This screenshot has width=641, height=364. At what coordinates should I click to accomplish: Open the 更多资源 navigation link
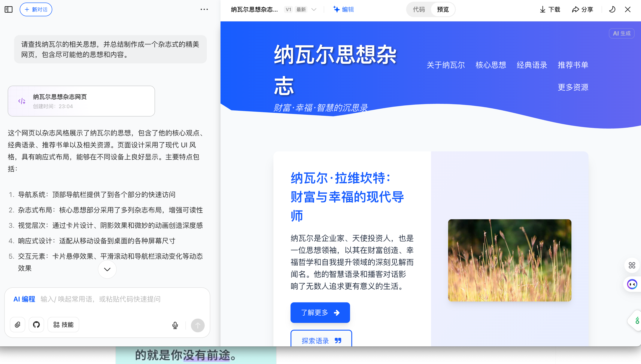[573, 87]
